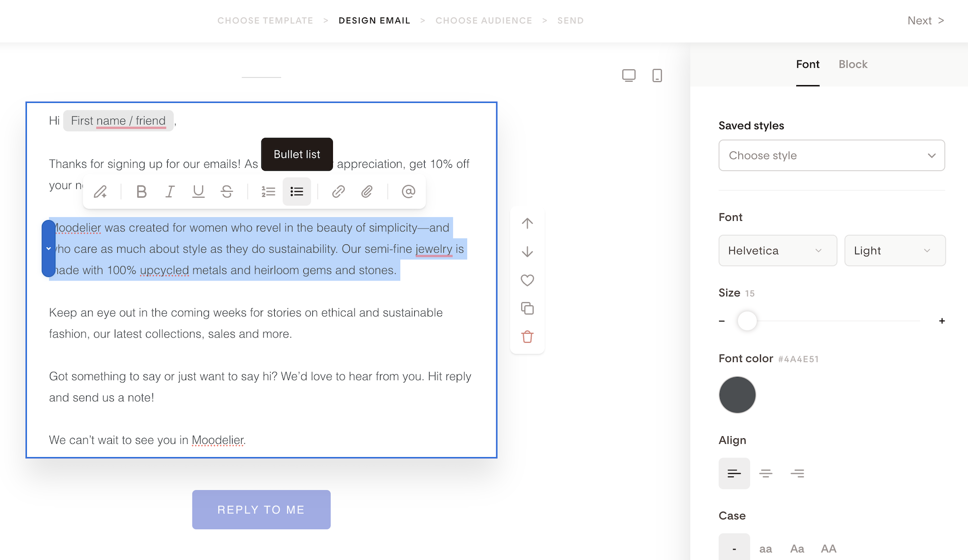This screenshot has width=968, height=560.
Task: Set case to all uppercase AA
Action: click(x=828, y=548)
